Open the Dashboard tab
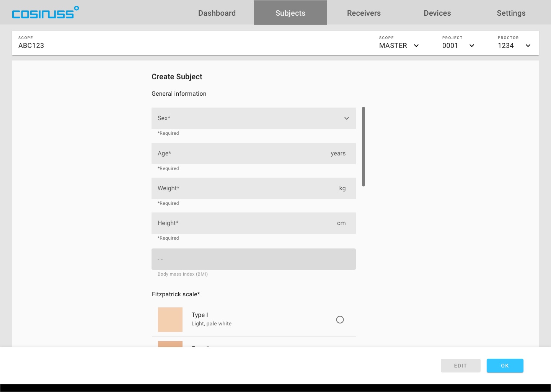Image resolution: width=551 pixels, height=392 pixels. [217, 13]
